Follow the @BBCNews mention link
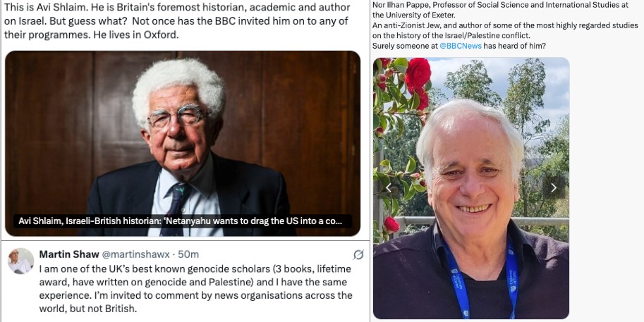644x322 pixels. 461,47
